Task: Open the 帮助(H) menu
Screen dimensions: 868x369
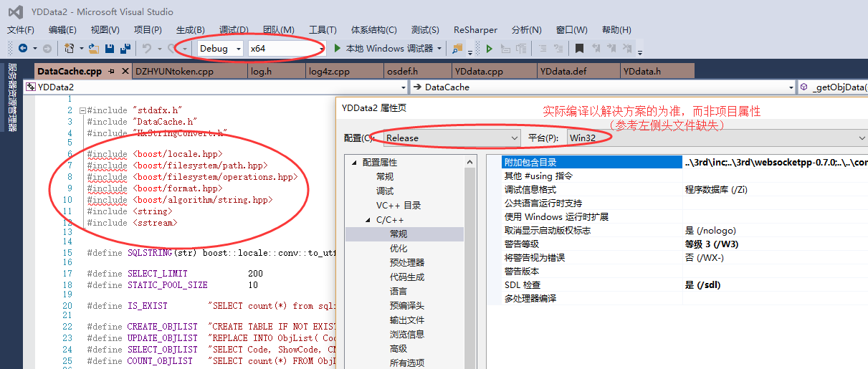Action: 616,30
